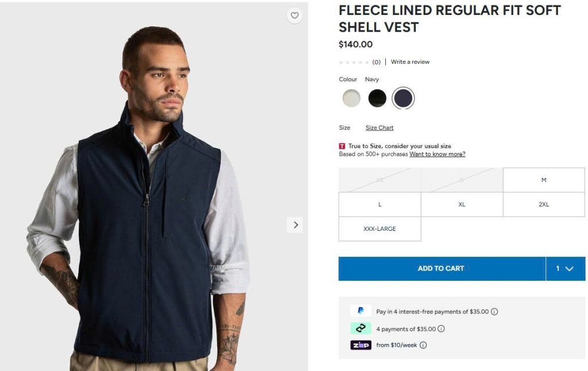Click the next image arrow
Screen dimensions: 588x371
click(295, 225)
